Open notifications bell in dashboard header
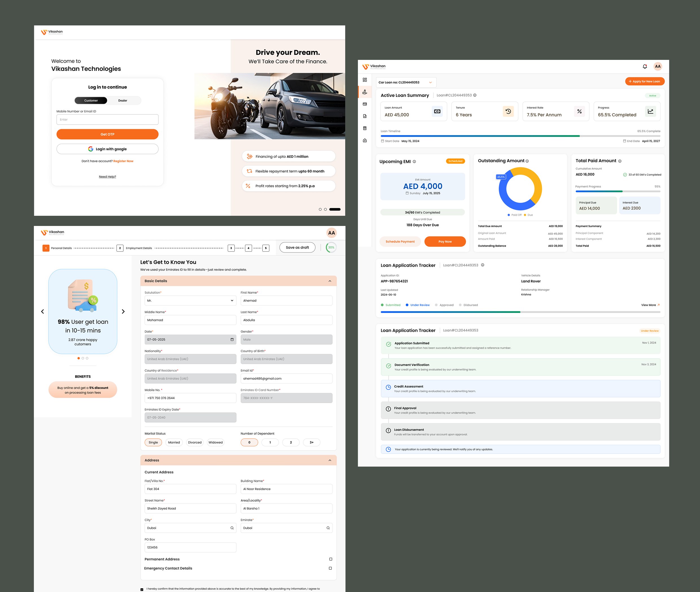The image size is (700, 592). pyautogui.click(x=645, y=66)
